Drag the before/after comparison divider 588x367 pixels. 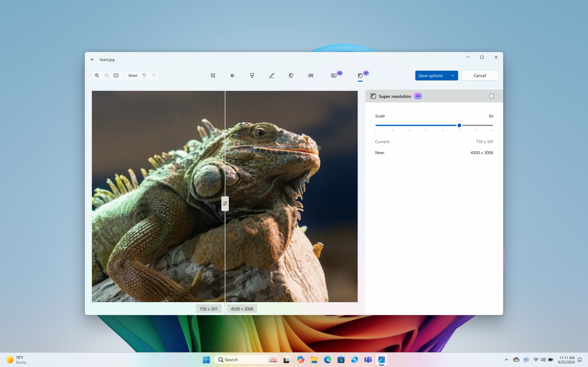(x=224, y=203)
